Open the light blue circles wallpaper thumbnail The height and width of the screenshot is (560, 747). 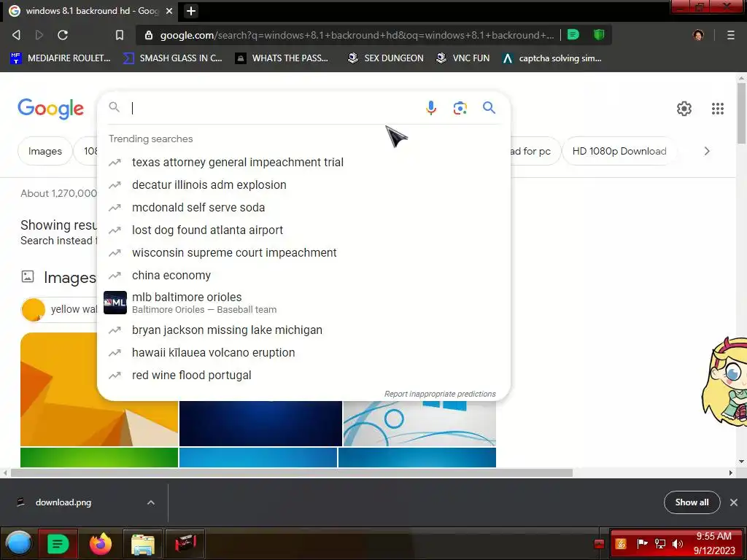tap(419, 424)
